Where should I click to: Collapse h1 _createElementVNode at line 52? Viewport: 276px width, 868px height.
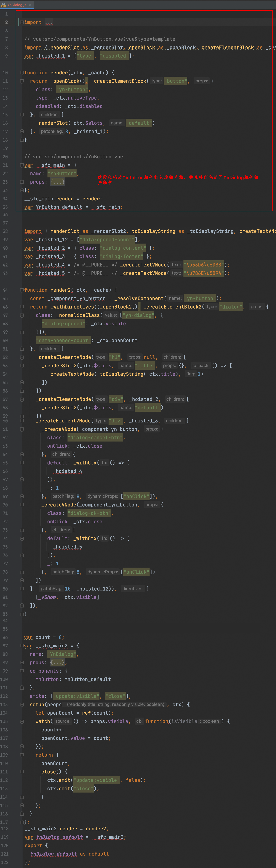tap(22, 357)
